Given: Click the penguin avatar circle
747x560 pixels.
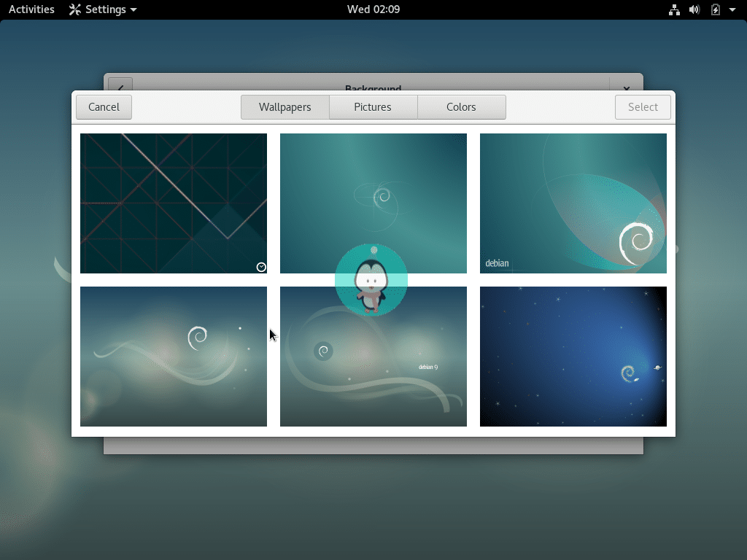Looking at the screenshot, I should click(372, 279).
